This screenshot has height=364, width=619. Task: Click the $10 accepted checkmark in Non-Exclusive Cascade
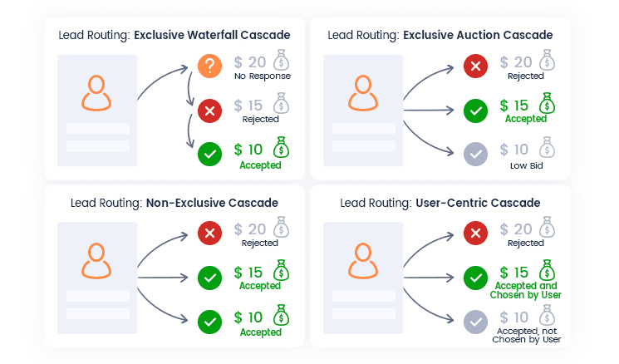[x=209, y=320]
